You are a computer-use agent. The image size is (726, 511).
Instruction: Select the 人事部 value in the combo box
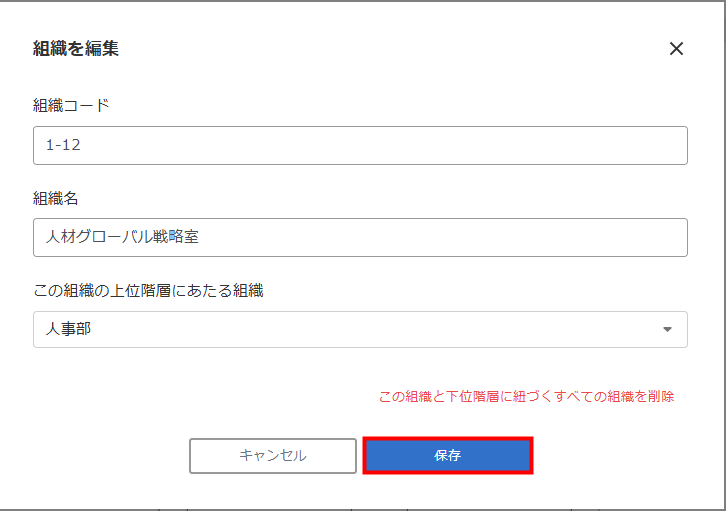coord(68,329)
